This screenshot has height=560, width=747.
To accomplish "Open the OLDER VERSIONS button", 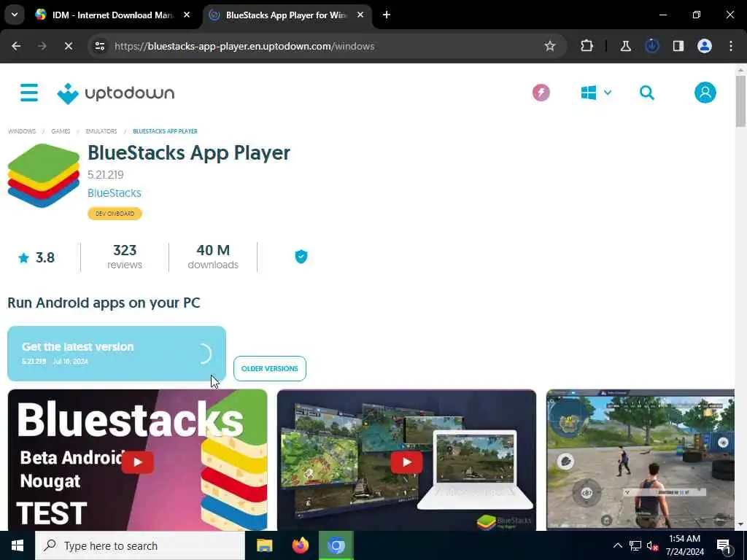I will (270, 368).
